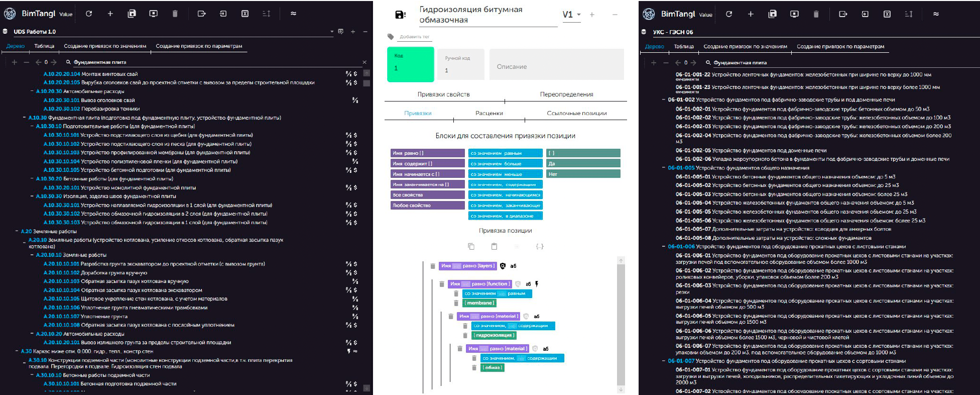Open the Переопределения tab
This screenshot has height=395, width=980.
566,94
